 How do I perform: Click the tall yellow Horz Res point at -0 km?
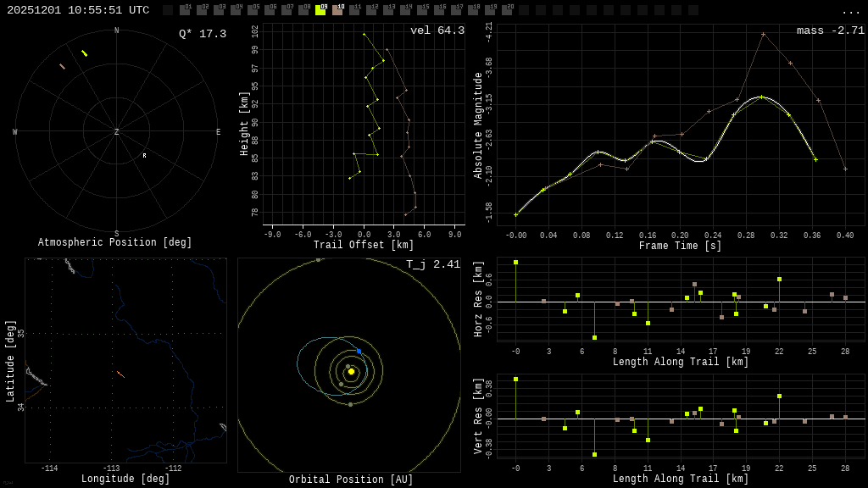coord(516,263)
